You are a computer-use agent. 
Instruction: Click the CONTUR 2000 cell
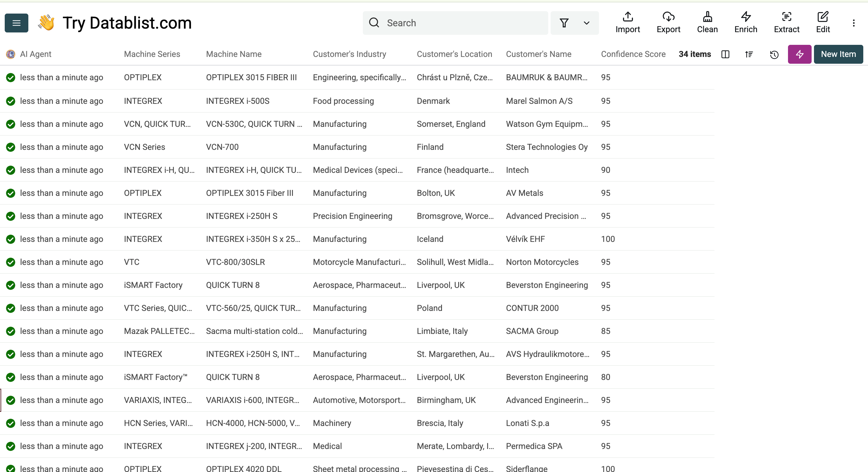(532, 308)
